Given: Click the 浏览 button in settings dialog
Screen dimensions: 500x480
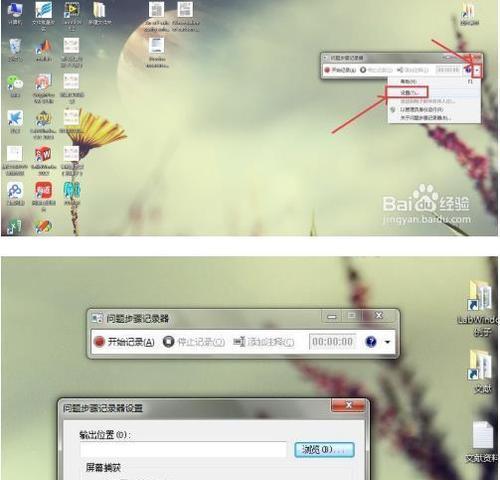Looking at the screenshot, I should pyautogui.click(x=324, y=450).
